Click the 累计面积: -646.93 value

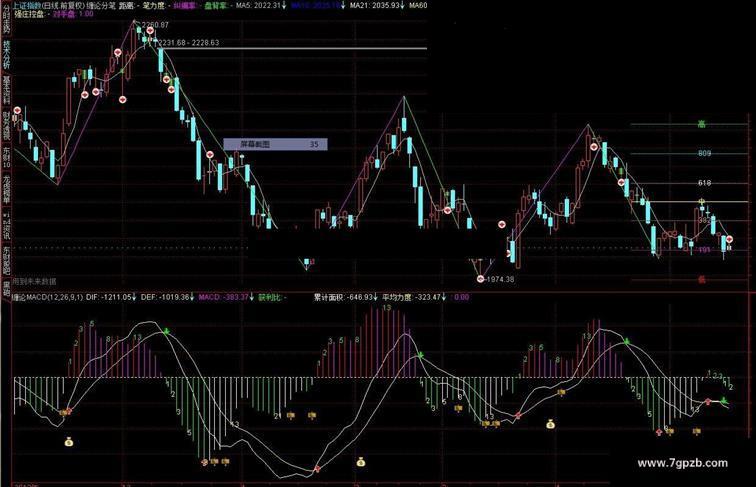pos(343,297)
